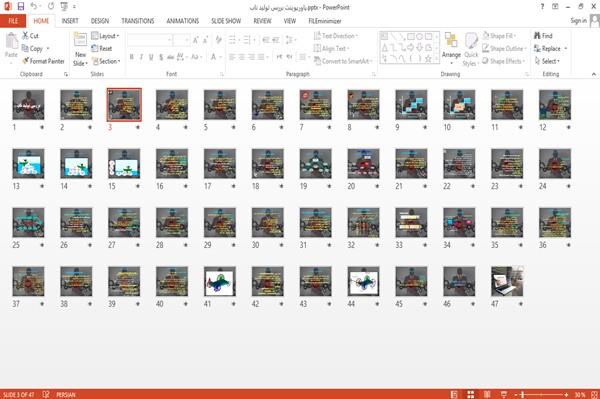Select slide 41 thumbnail

[220, 282]
